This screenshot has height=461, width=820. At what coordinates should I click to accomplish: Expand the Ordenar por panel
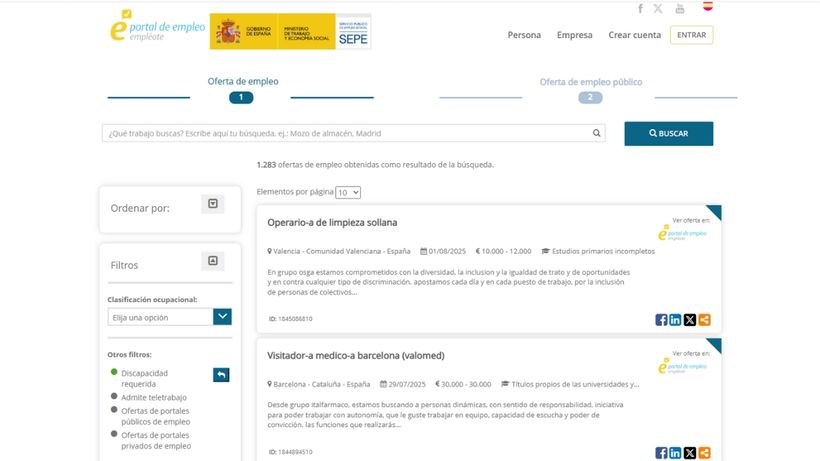pos(213,204)
